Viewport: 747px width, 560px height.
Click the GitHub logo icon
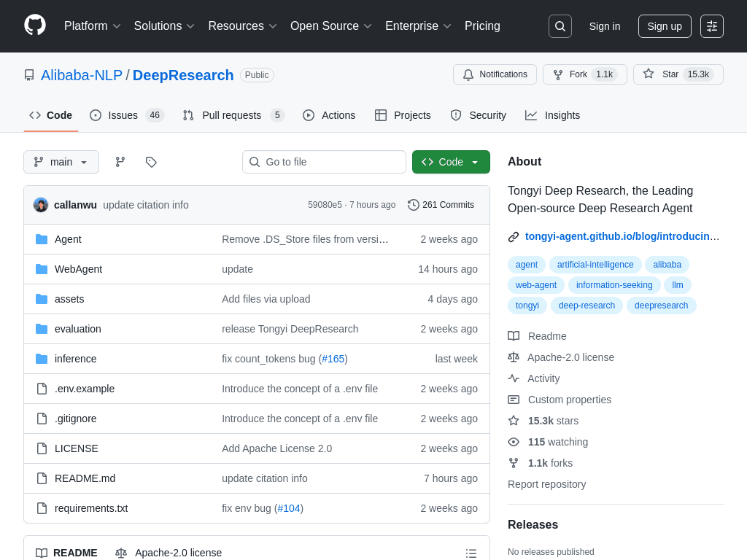pyautogui.click(x=35, y=26)
